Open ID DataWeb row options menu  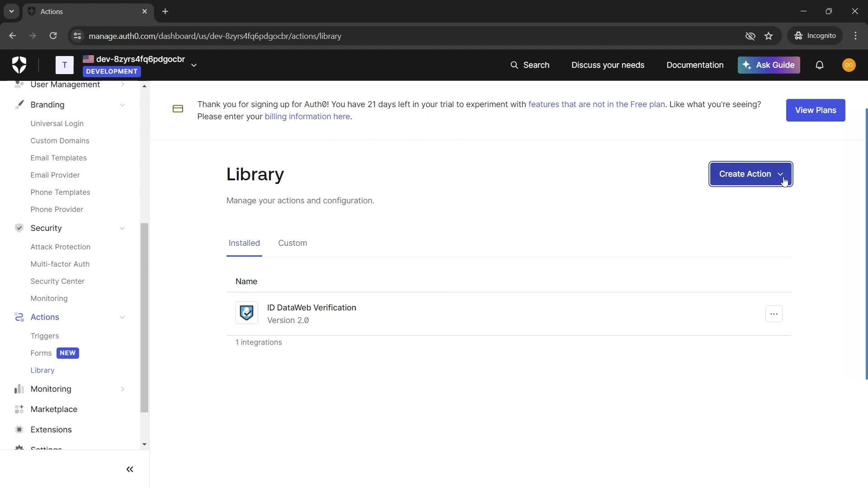[774, 314]
